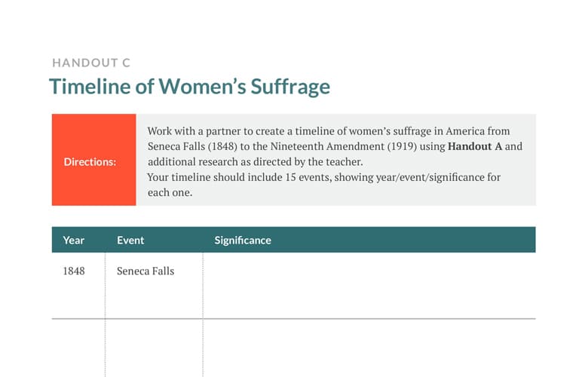
Task: Click the 'each one.' text in directions
Action: tap(170, 192)
